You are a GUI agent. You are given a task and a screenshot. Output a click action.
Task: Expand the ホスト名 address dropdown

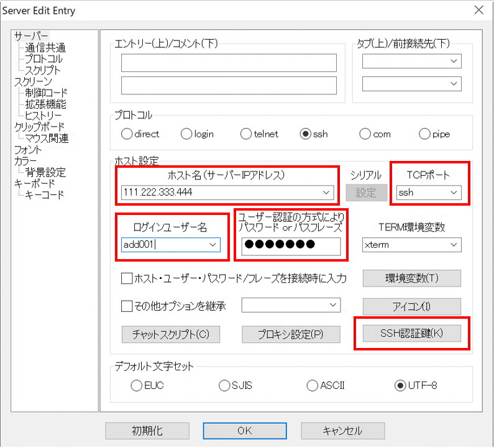point(327,193)
